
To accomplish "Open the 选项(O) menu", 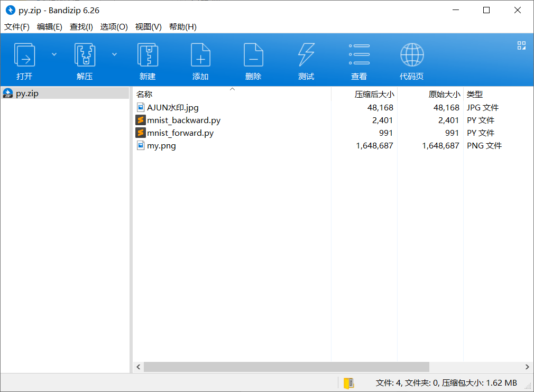I will tap(114, 27).
